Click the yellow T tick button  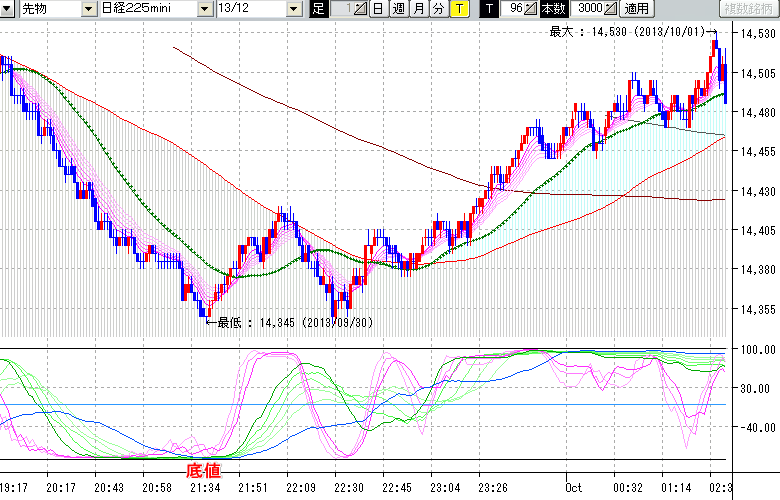[458, 9]
